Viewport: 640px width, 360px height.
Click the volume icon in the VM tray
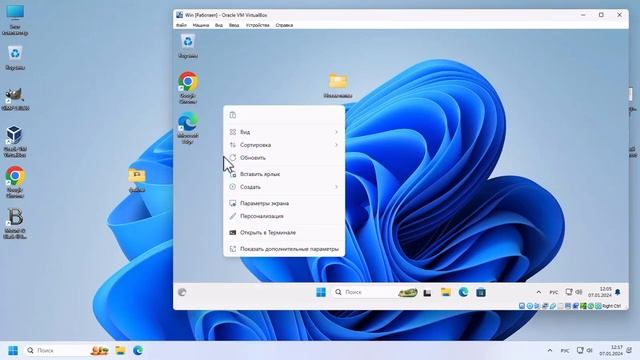tap(579, 292)
